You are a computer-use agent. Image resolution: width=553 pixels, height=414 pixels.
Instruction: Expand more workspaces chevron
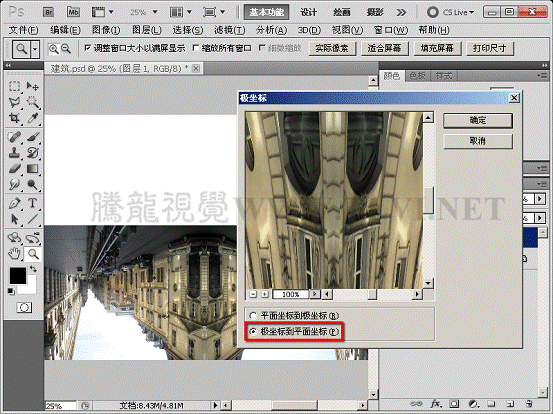click(401, 13)
